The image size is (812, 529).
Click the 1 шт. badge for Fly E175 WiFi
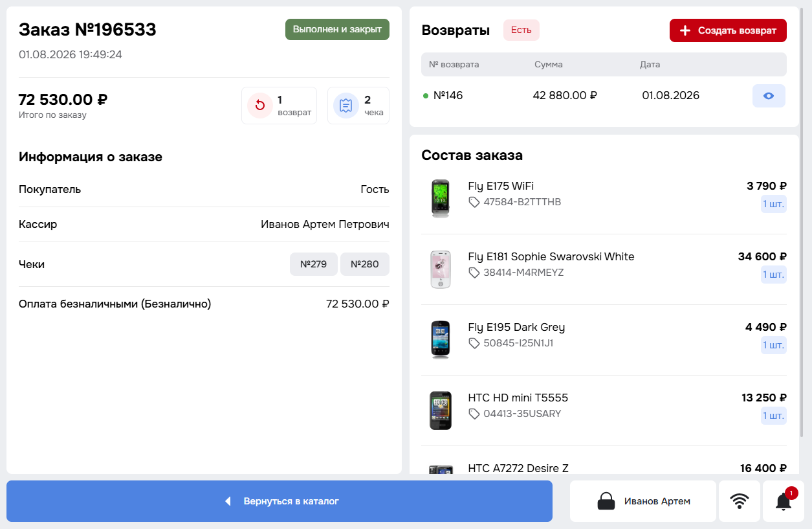pos(774,204)
